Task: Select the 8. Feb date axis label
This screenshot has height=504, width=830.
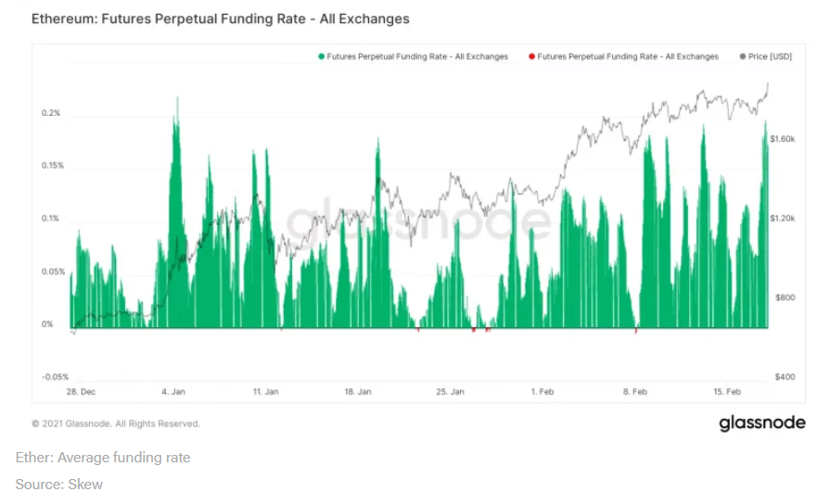Action: point(634,391)
